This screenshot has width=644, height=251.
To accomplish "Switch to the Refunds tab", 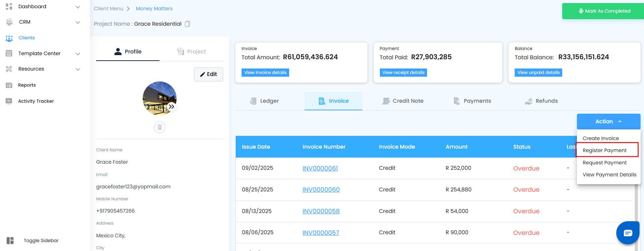I will [x=541, y=101].
